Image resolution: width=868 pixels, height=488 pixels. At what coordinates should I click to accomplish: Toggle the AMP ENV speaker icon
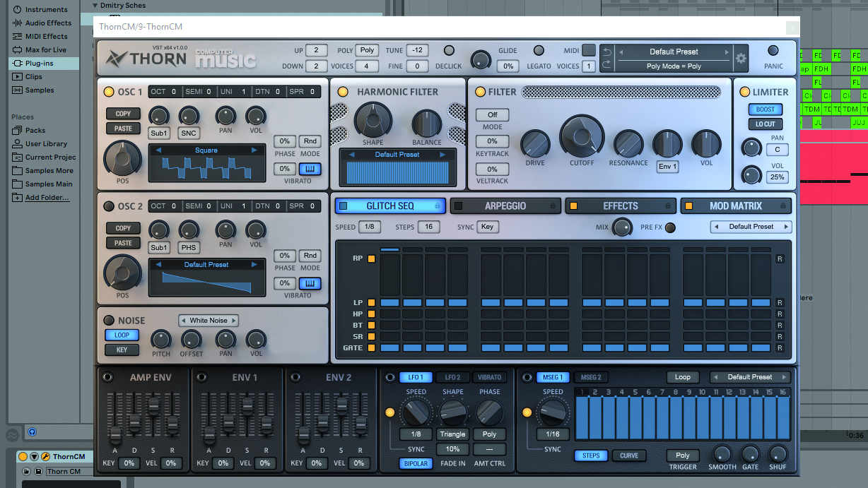(x=108, y=377)
